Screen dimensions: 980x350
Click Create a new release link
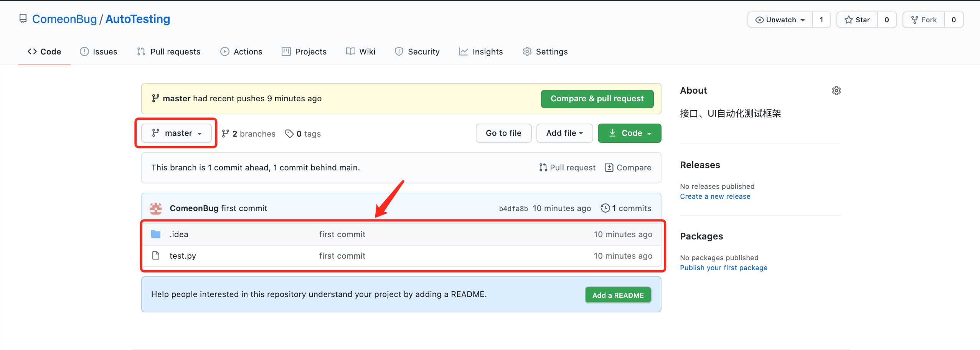pos(715,196)
